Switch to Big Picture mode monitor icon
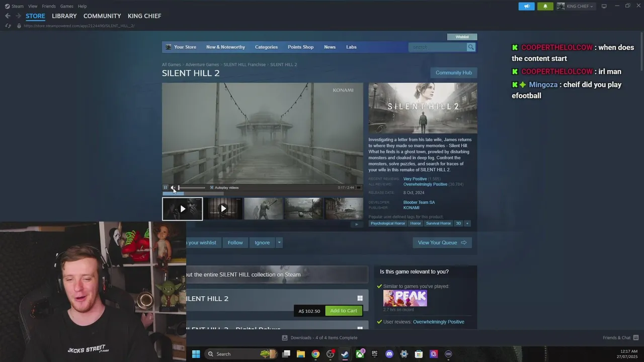Viewport: 644px width, 362px height. click(604, 6)
